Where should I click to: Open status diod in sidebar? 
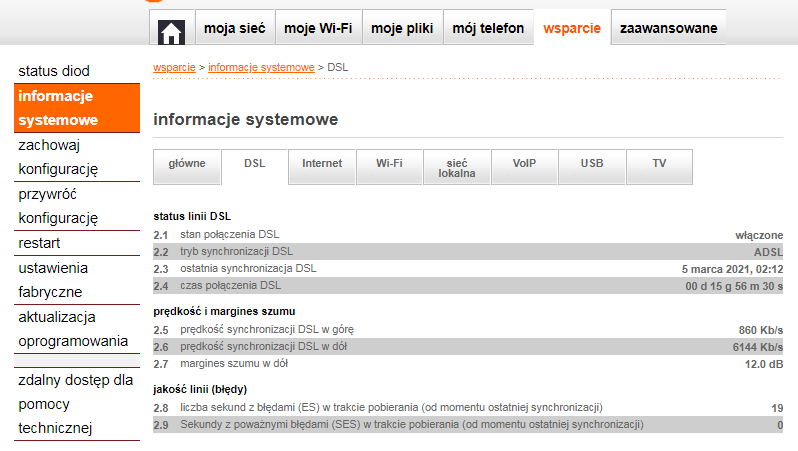point(54,71)
